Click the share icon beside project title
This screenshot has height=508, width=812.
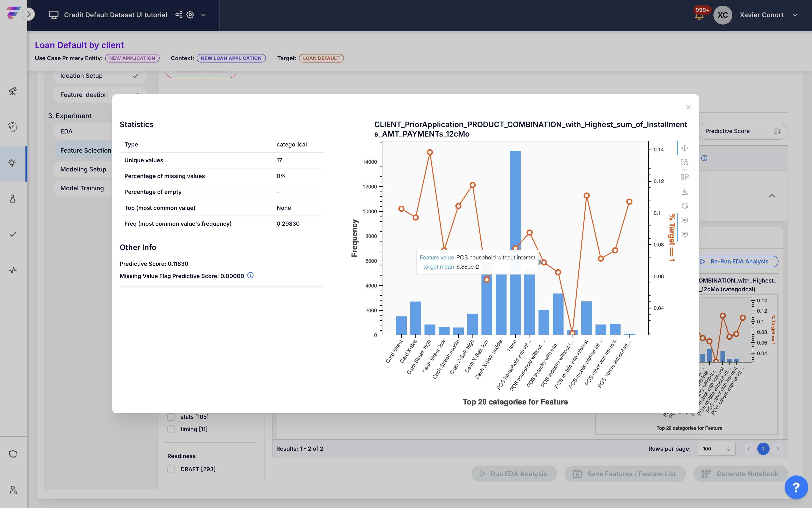179,15
